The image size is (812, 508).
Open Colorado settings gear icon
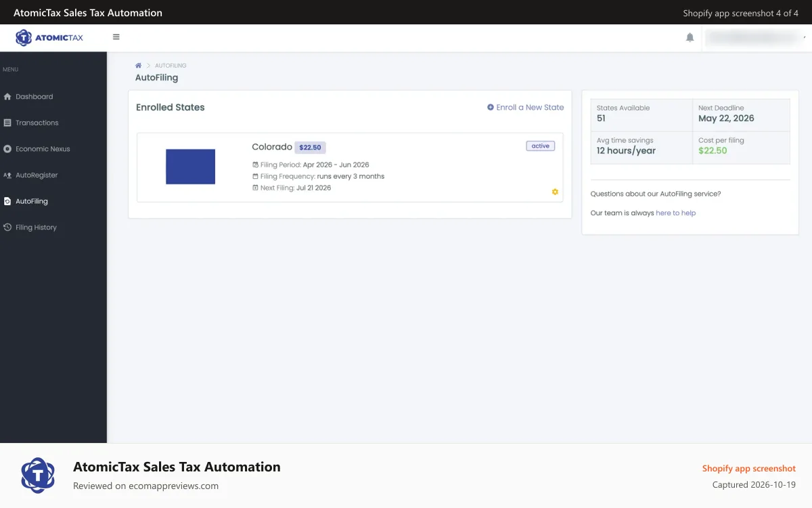(x=555, y=192)
